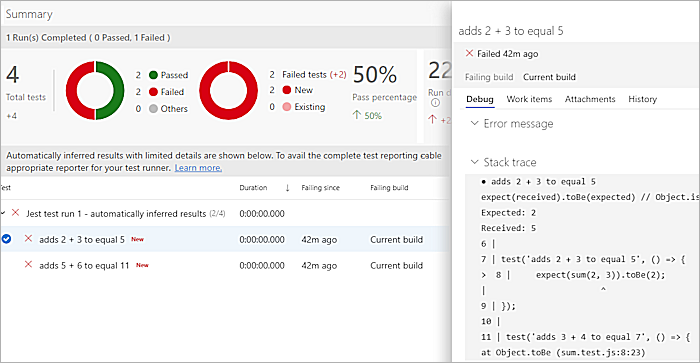
Task: Open the Work items tab
Action: click(x=529, y=99)
